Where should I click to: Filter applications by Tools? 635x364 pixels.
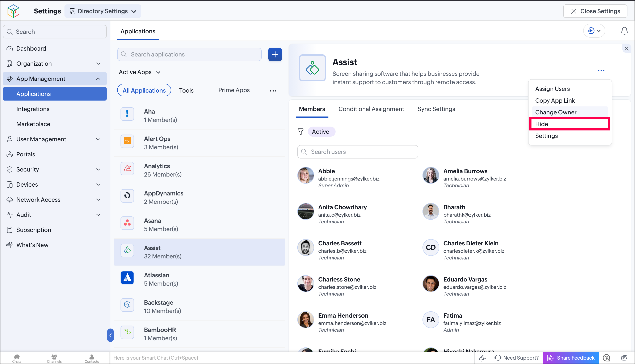tap(186, 90)
